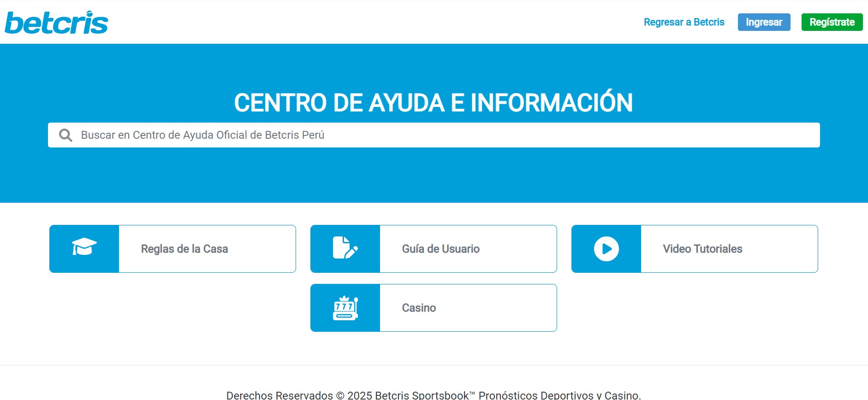Open the Regresar a Betcris link
Screen dimensions: 868x400
point(684,22)
